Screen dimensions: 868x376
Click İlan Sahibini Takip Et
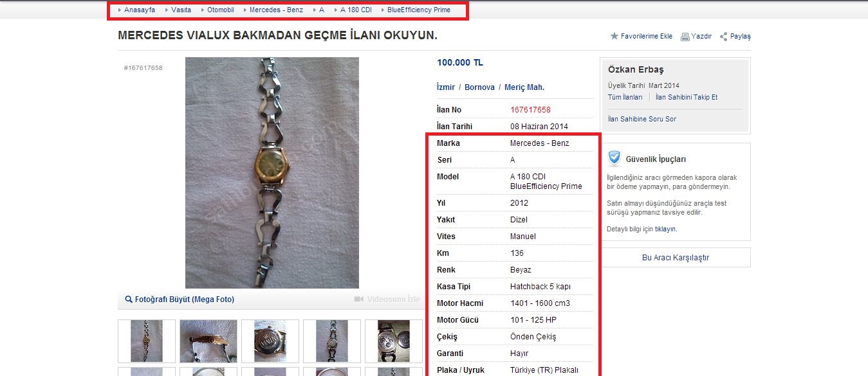[x=687, y=97]
